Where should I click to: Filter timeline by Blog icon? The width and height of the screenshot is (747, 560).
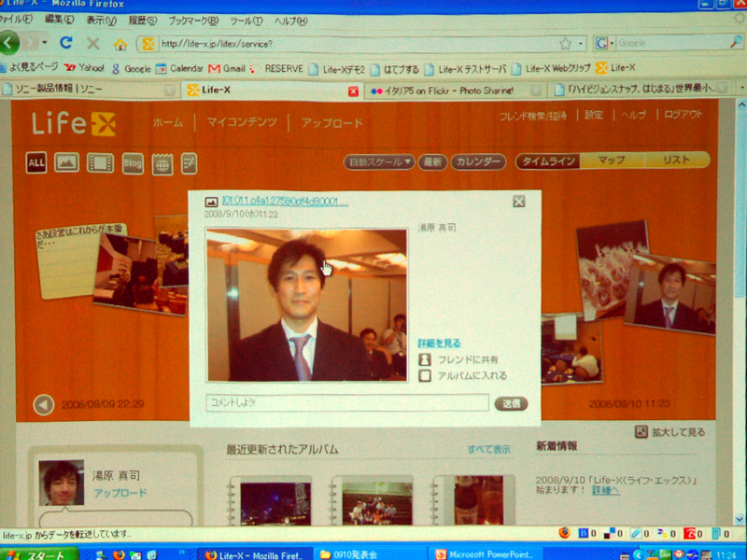133,164
